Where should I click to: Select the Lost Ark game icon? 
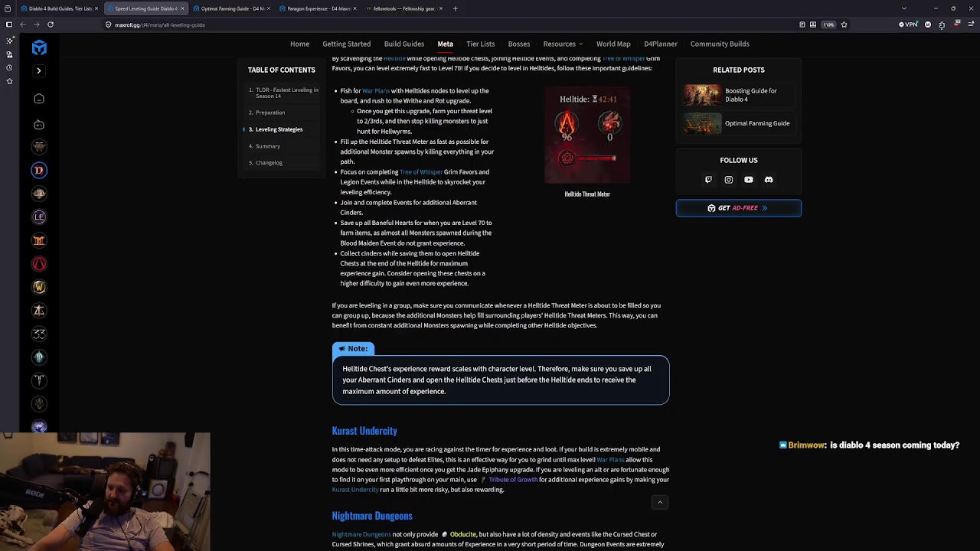[39, 310]
